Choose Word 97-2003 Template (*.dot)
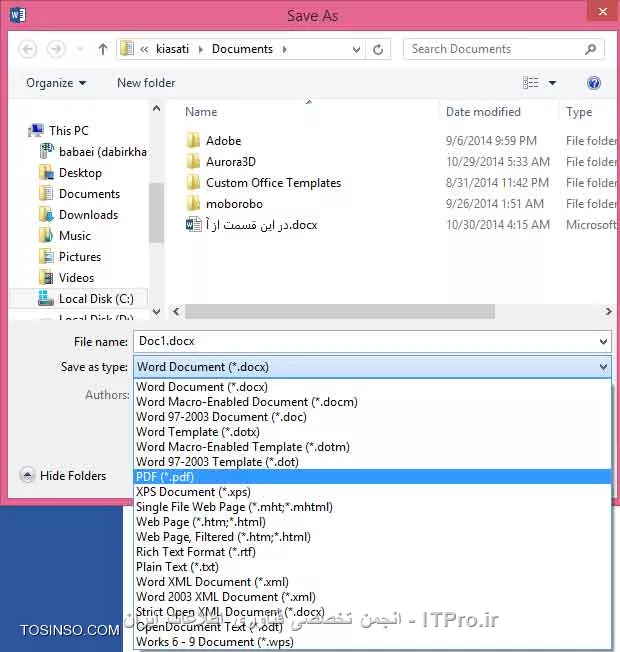 click(x=373, y=462)
